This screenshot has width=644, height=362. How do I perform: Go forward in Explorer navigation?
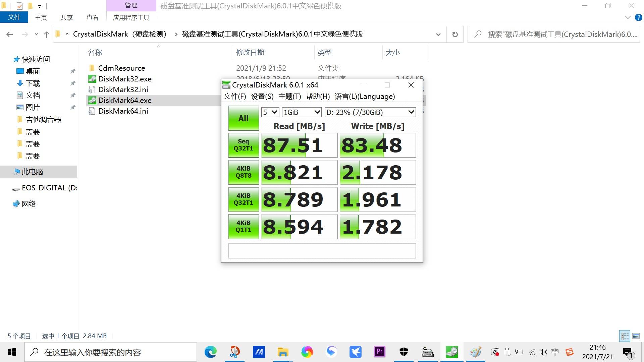25,34
